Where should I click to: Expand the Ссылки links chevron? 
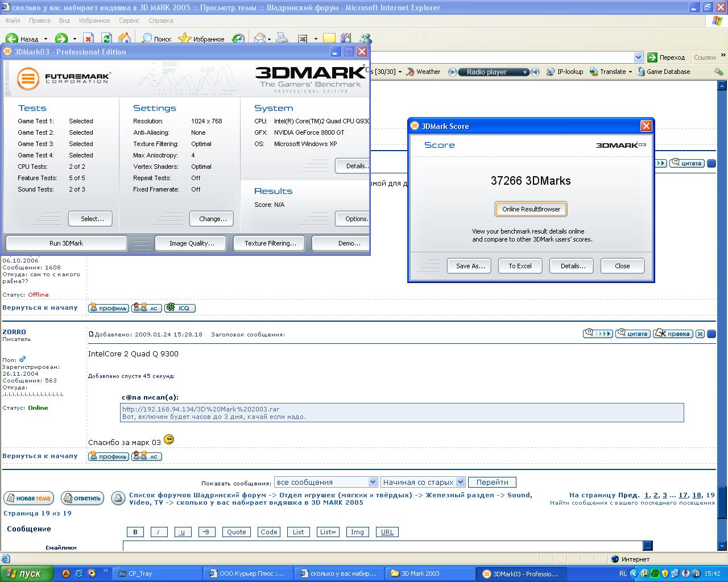click(x=723, y=56)
